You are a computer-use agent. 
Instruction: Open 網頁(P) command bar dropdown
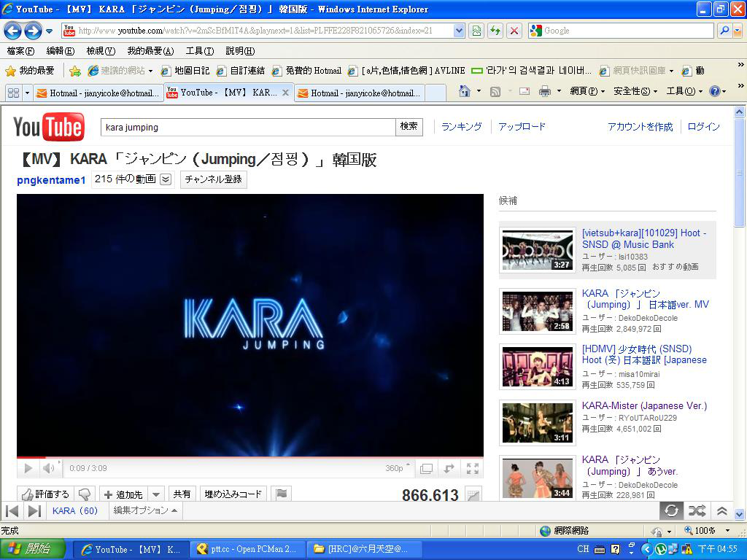pyautogui.click(x=587, y=91)
